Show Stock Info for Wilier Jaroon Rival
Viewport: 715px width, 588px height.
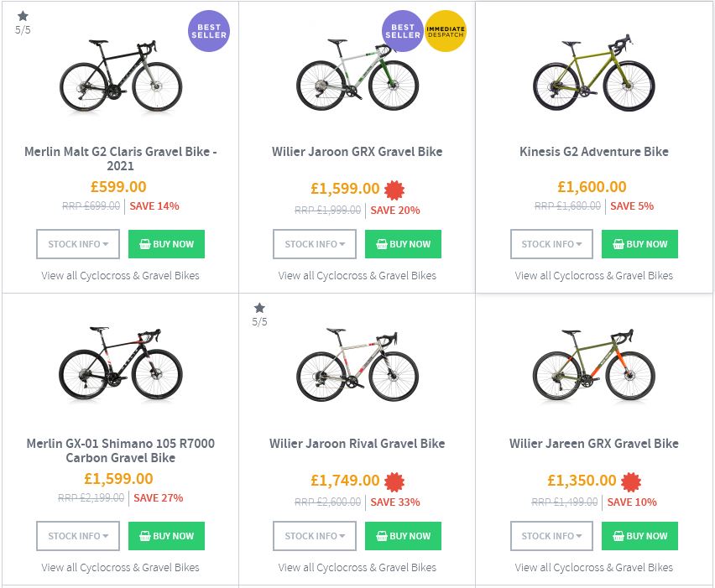[315, 536]
